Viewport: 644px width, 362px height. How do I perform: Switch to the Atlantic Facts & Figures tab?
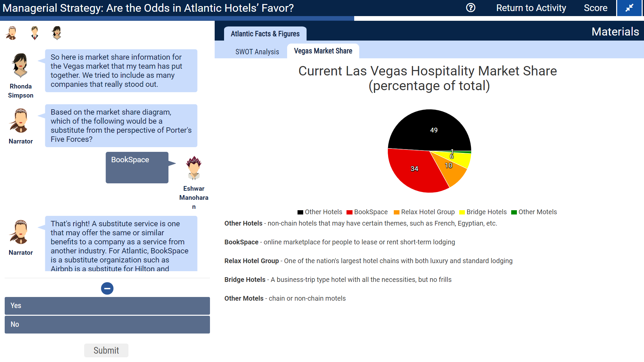[x=265, y=34]
